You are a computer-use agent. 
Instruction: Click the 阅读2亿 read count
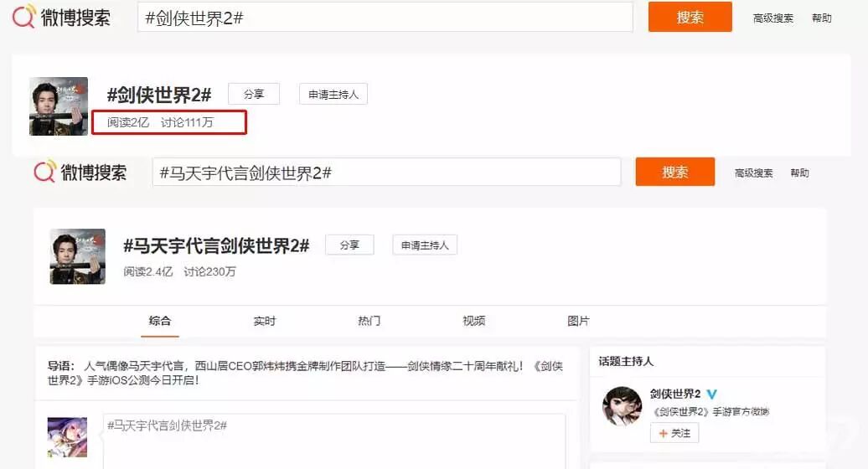pos(128,122)
